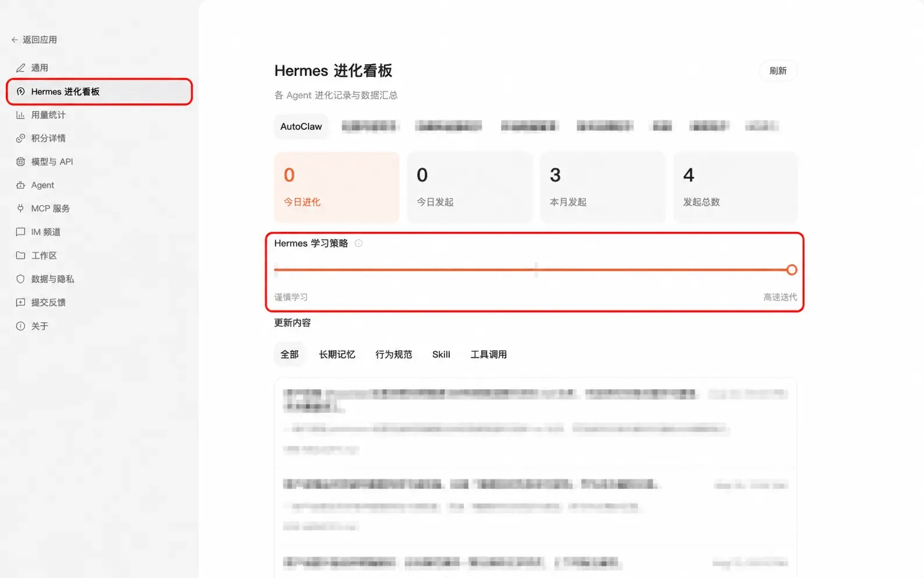Filter updates by 工具调用
This screenshot has height=578, width=924.
click(488, 354)
